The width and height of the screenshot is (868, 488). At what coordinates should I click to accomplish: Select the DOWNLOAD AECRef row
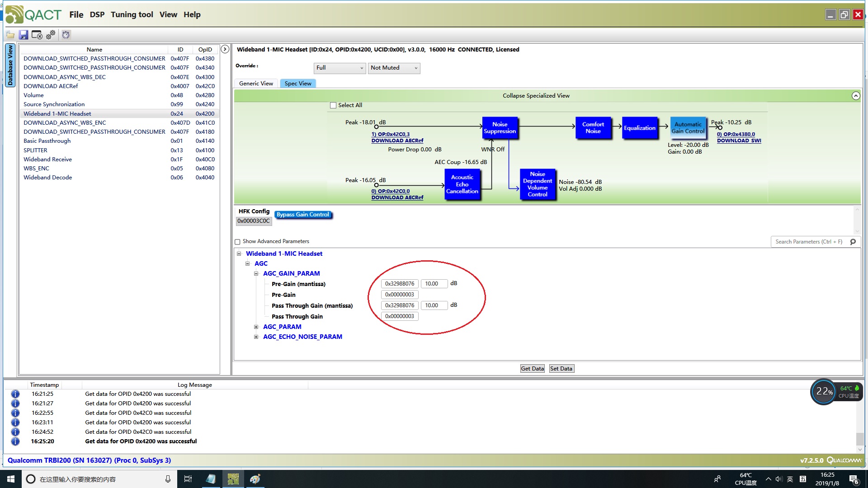(119, 86)
